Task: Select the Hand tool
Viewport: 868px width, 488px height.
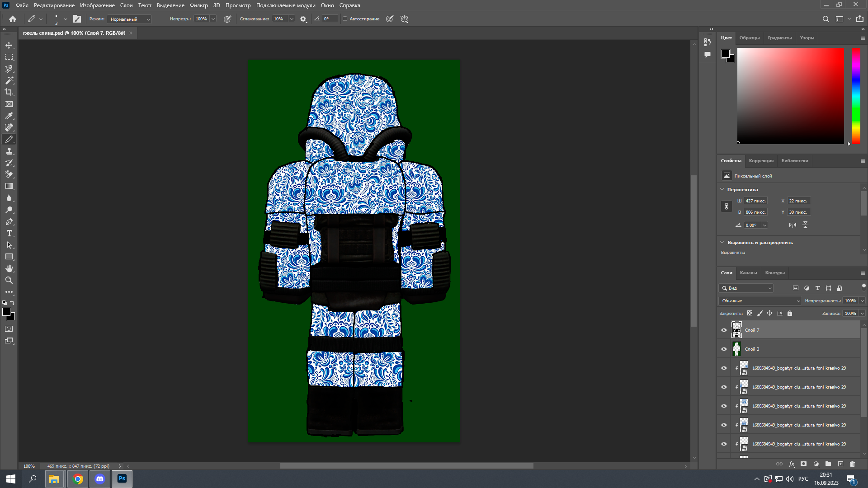Action: click(x=9, y=268)
